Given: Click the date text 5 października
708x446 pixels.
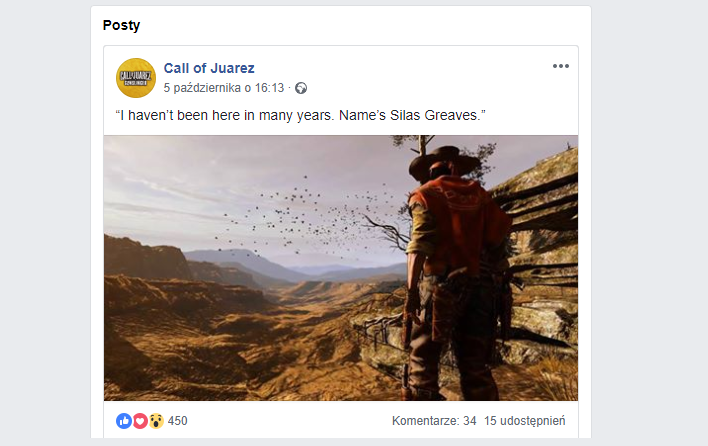Looking at the screenshot, I should pos(201,88).
